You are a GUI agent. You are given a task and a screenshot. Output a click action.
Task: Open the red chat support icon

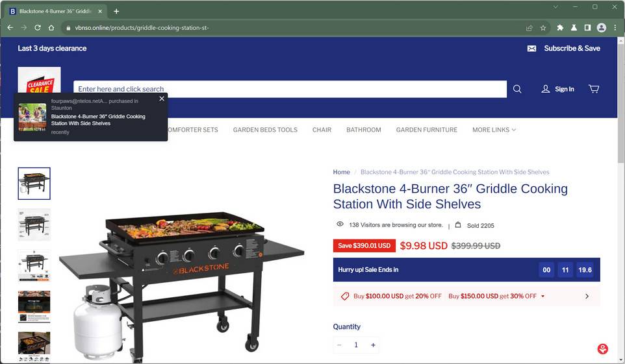point(603,349)
